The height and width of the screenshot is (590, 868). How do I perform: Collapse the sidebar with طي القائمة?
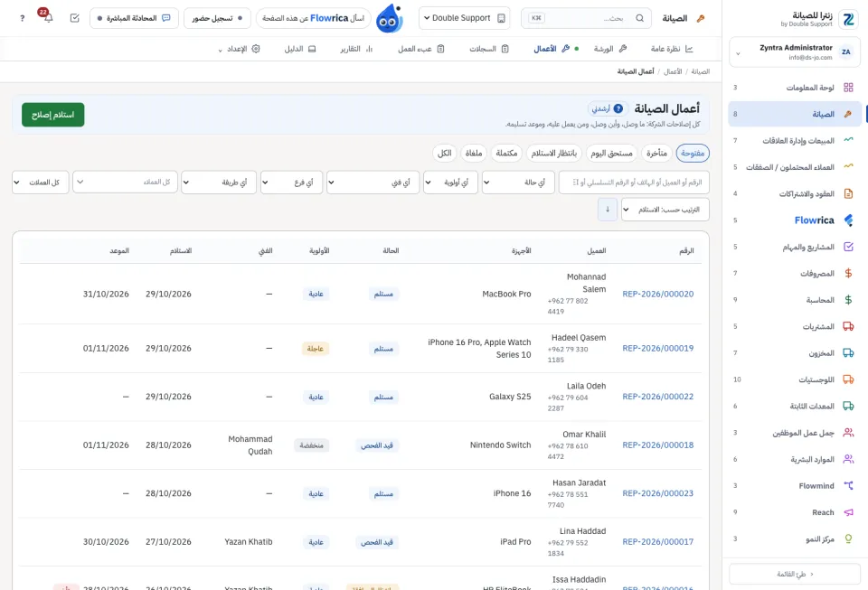[795, 574]
